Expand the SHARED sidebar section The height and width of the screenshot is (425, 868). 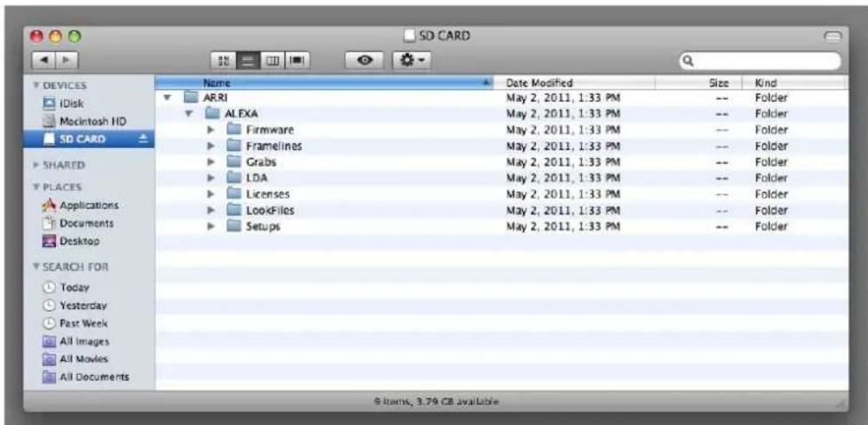click(x=36, y=165)
